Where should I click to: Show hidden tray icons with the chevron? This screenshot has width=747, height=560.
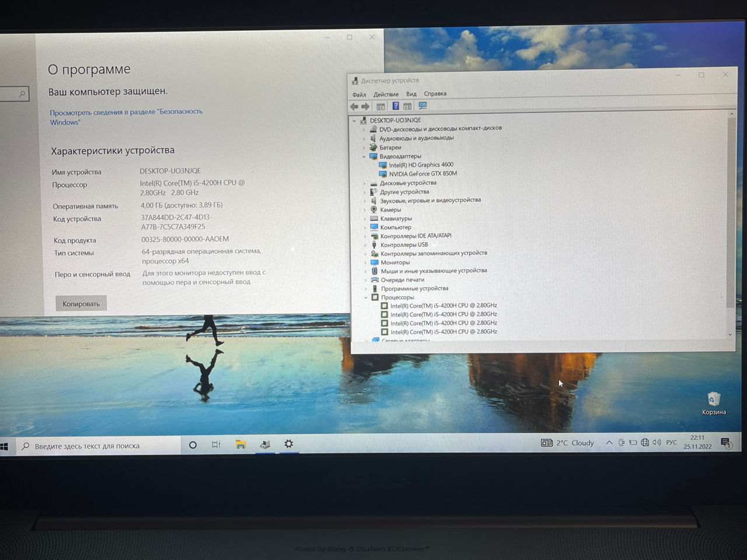tap(609, 442)
